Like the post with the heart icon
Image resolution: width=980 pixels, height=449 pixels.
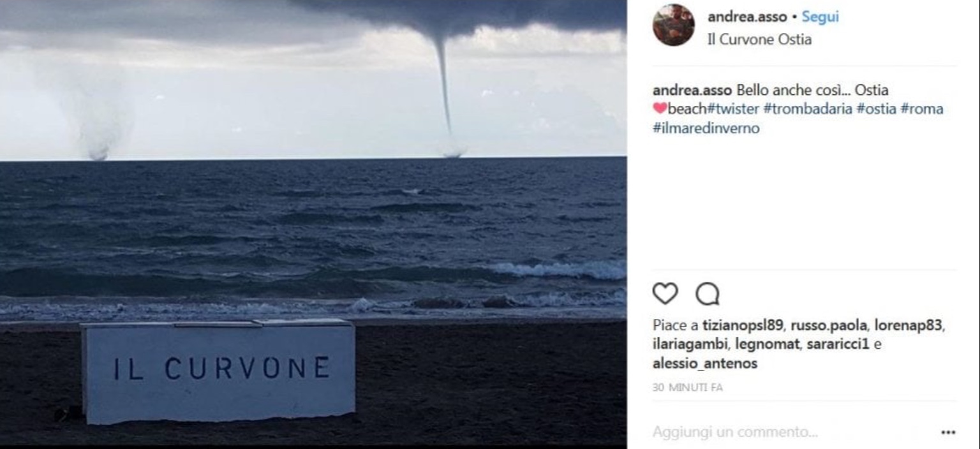click(665, 294)
